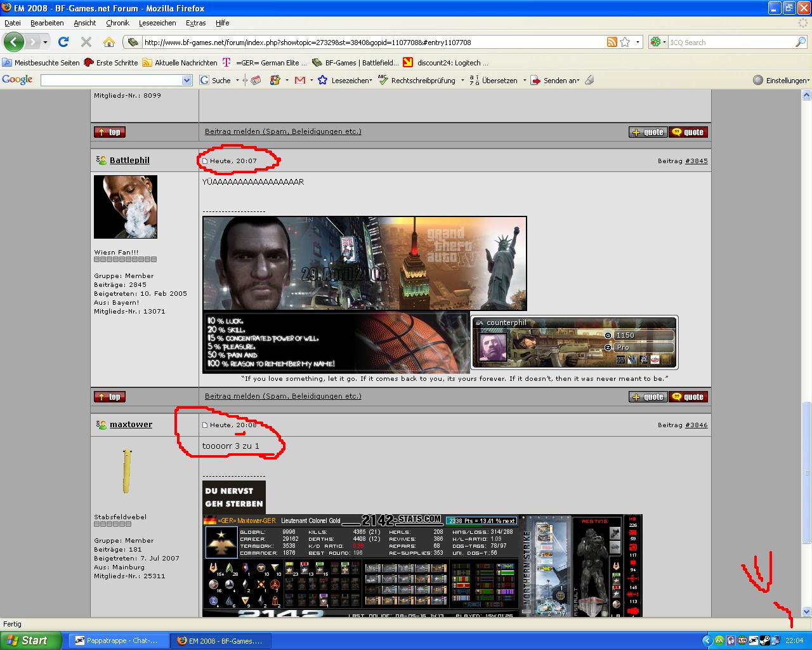
Task: Click Battlephil's avatar image
Action: coord(126,207)
